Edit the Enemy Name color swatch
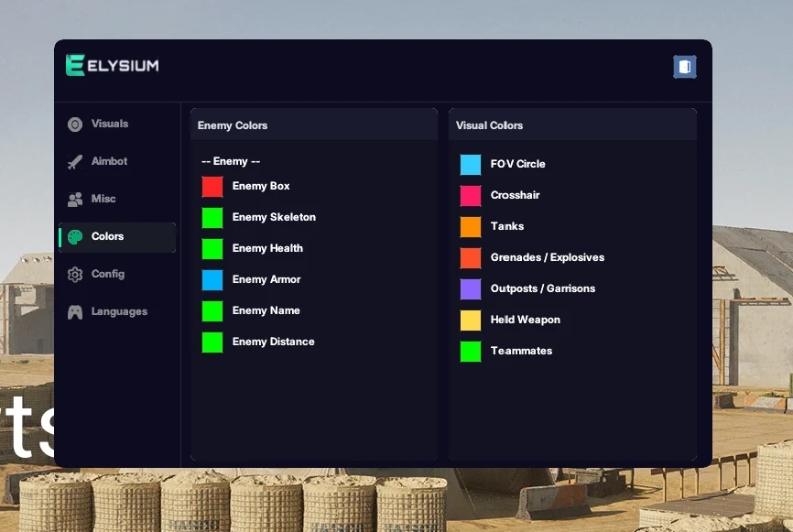Image resolution: width=793 pixels, height=532 pixels. (x=212, y=311)
